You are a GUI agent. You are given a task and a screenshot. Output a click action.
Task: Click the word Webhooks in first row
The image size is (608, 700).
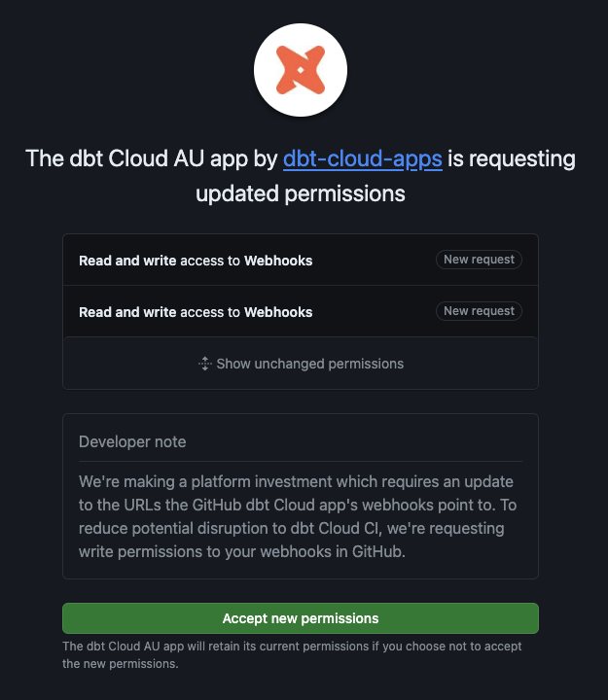(278, 261)
